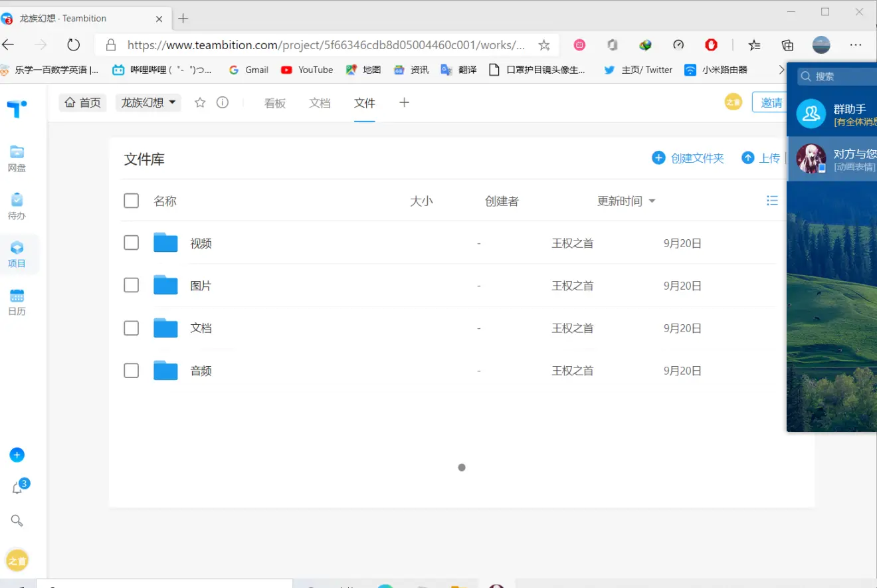
Task: Tick the checkbox for 音频 folder
Action: (x=132, y=370)
